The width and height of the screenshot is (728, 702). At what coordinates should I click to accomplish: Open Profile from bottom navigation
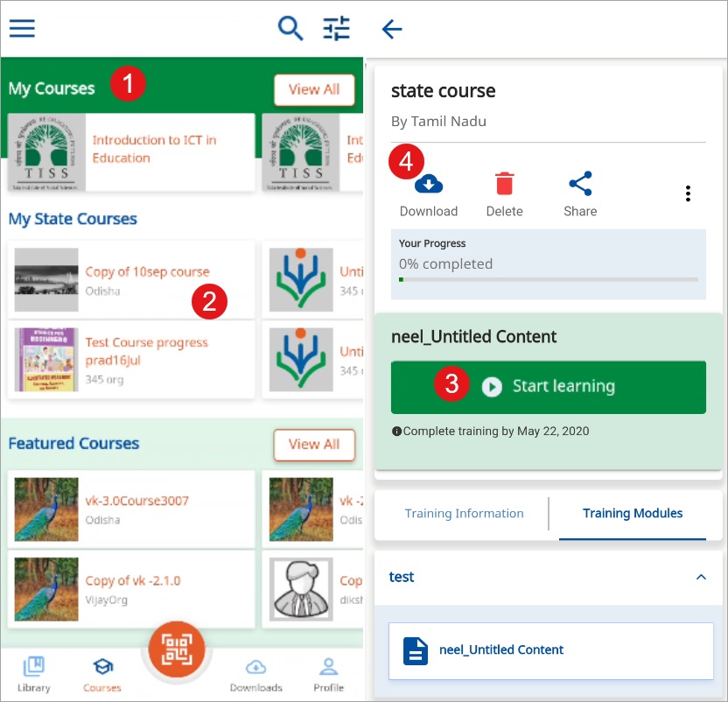[329, 674]
